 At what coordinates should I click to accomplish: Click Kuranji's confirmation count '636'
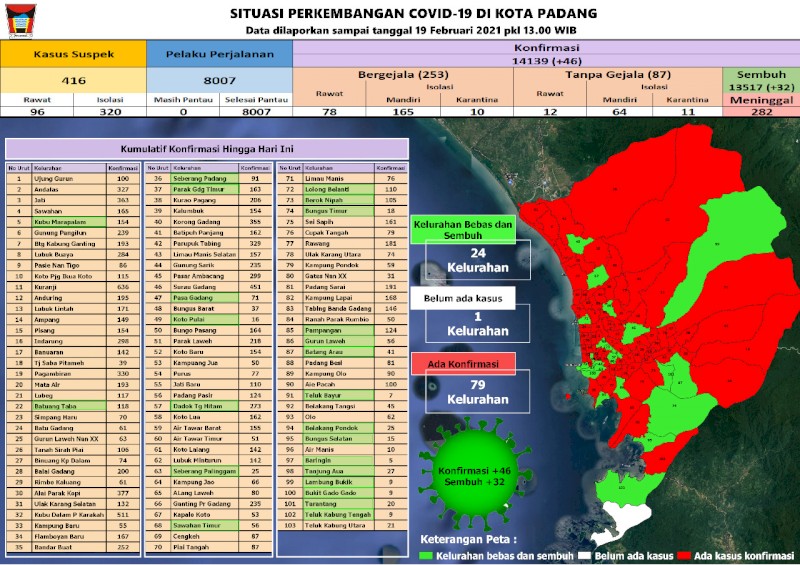[122, 287]
